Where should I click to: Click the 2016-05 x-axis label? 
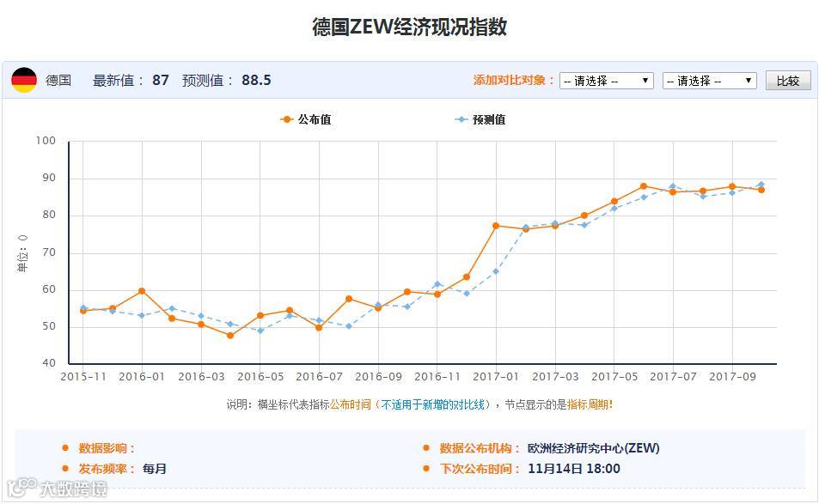[260, 377]
